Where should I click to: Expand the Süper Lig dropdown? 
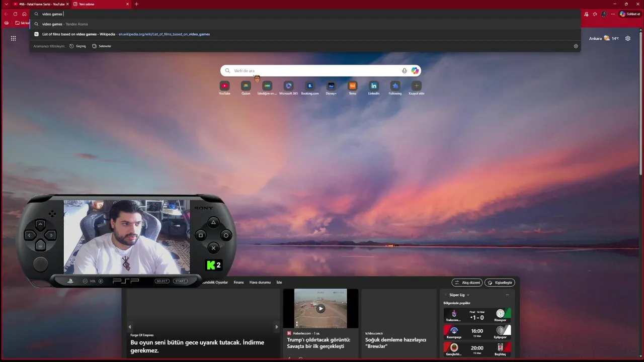[459, 295]
